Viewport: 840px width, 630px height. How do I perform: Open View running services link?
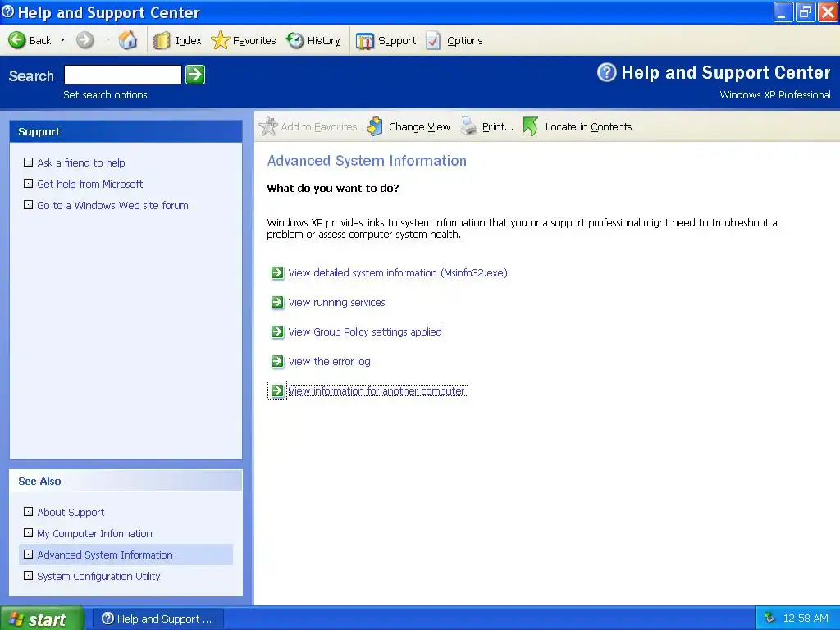coord(336,302)
